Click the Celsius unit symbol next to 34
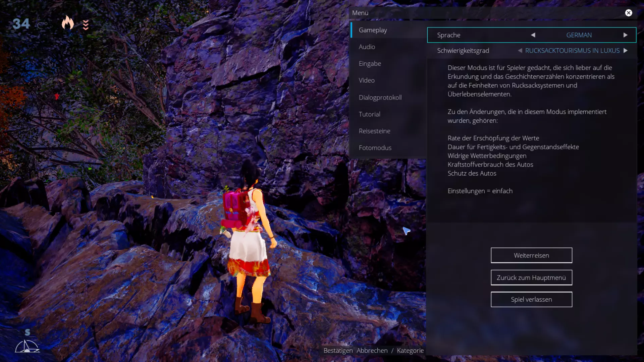Viewport: 644px width, 362px height. (42, 25)
